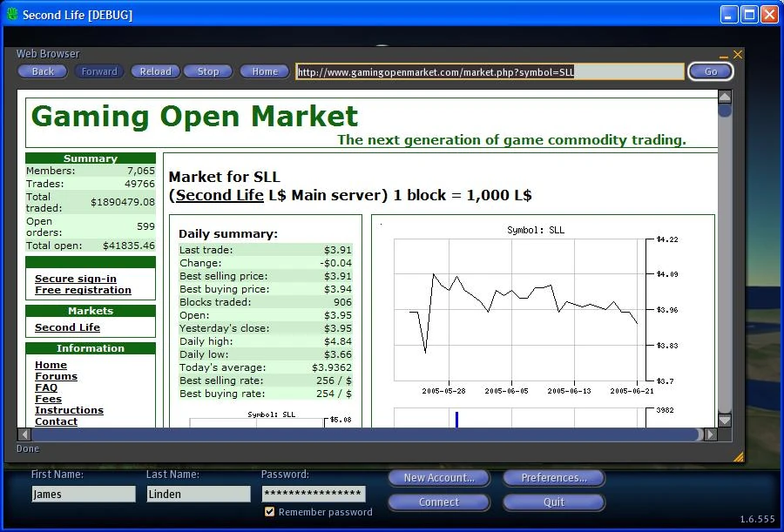This screenshot has width=784, height=532.
Task: Click the Markets header in sidebar
Action: pos(91,311)
